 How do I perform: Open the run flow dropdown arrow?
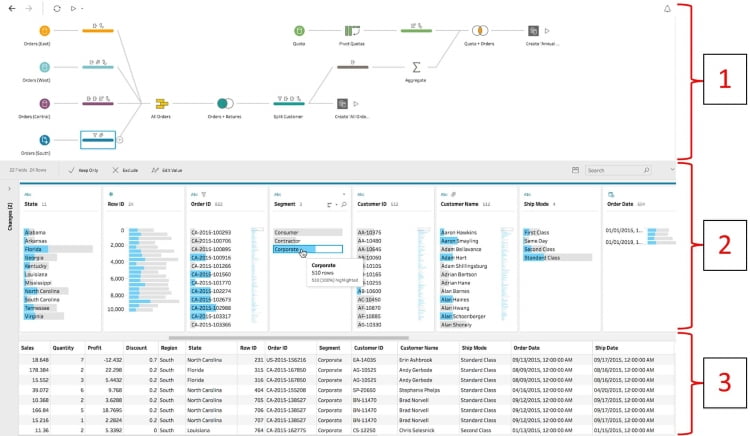(82, 9)
